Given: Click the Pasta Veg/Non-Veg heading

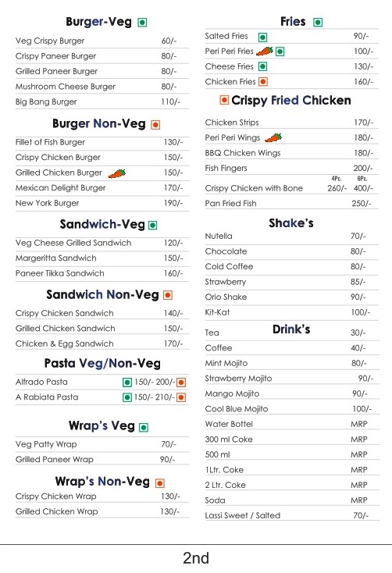Looking at the screenshot, I should coord(102,363).
